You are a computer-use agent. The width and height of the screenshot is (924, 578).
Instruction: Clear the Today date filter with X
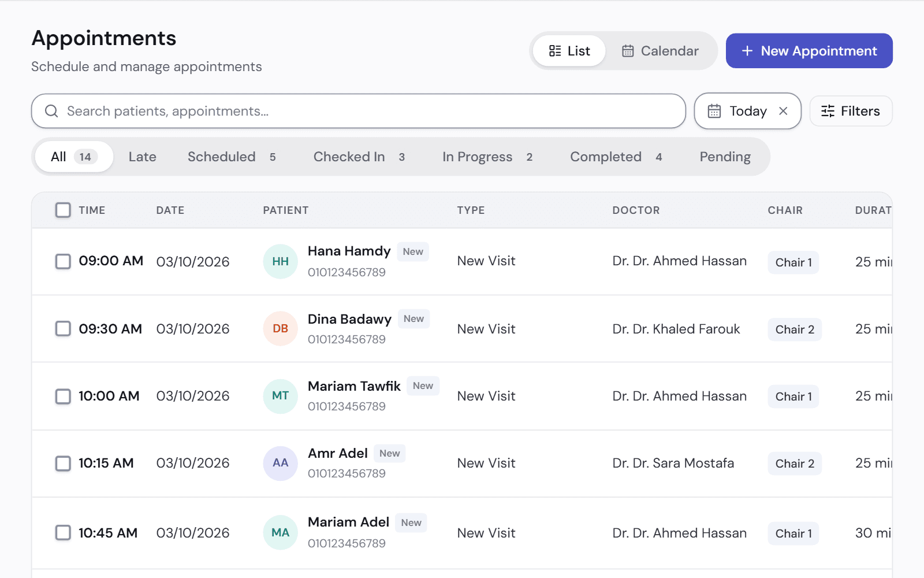pos(783,111)
